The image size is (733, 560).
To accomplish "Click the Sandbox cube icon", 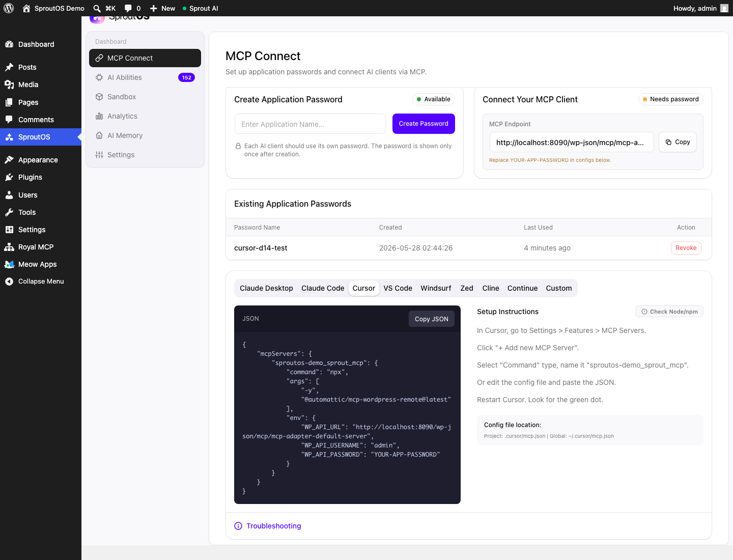I will (99, 97).
